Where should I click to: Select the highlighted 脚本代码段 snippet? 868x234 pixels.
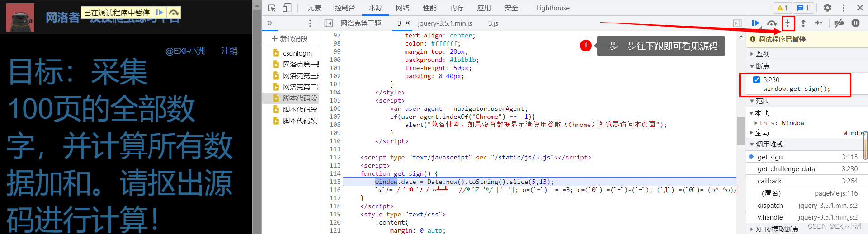click(291, 98)
